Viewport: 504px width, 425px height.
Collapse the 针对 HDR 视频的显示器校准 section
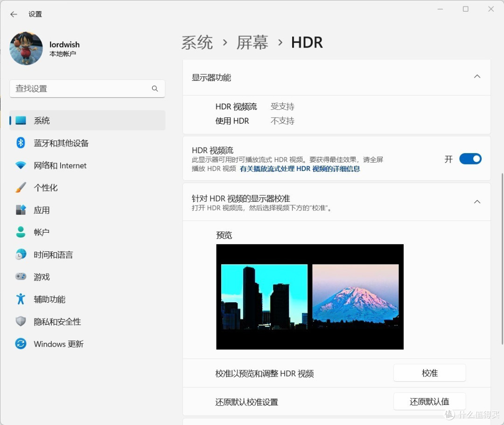tap(477, 202)
